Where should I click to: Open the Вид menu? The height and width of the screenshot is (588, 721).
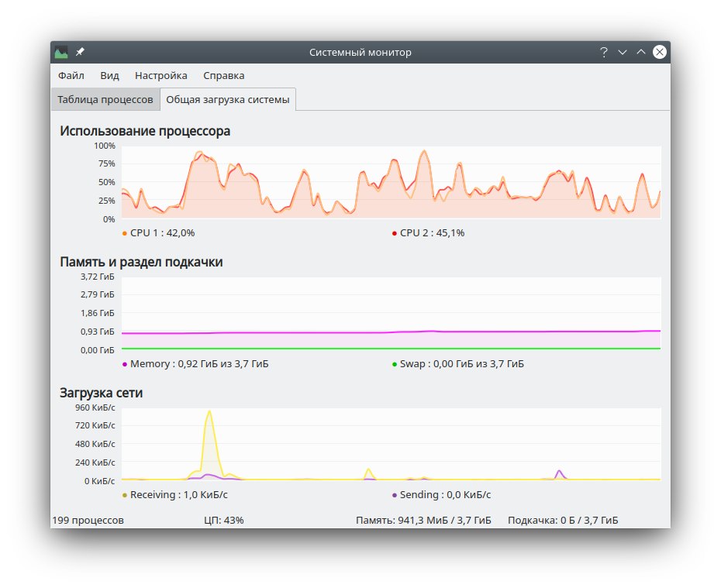pos(109,76)
